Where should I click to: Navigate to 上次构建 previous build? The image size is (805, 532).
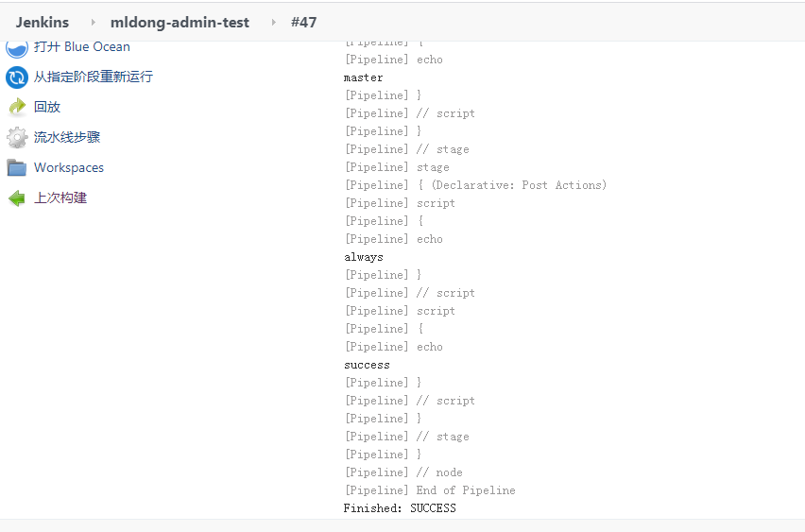pyautogui.click(x=60, y=198)
